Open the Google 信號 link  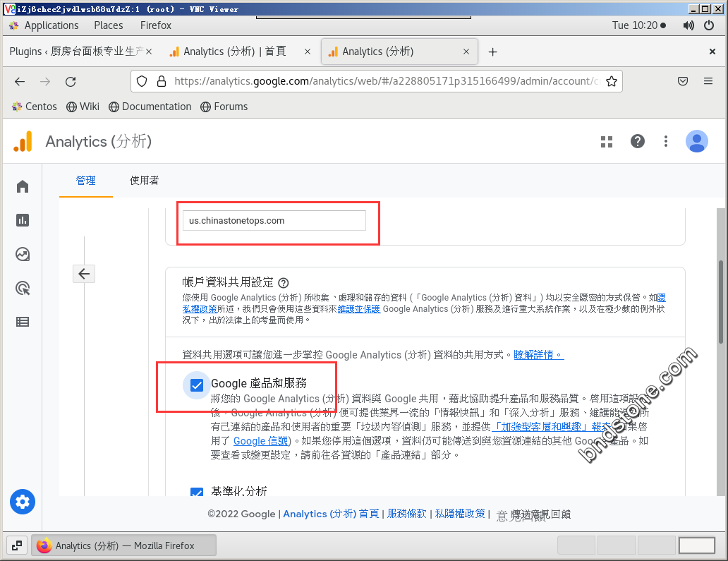coord(261,441)
